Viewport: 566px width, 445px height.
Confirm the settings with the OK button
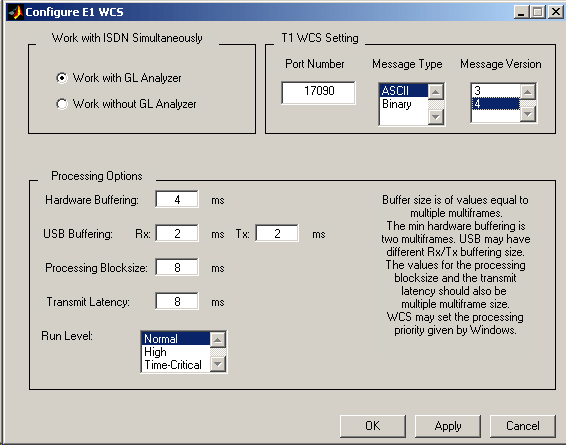click(373, 426)
